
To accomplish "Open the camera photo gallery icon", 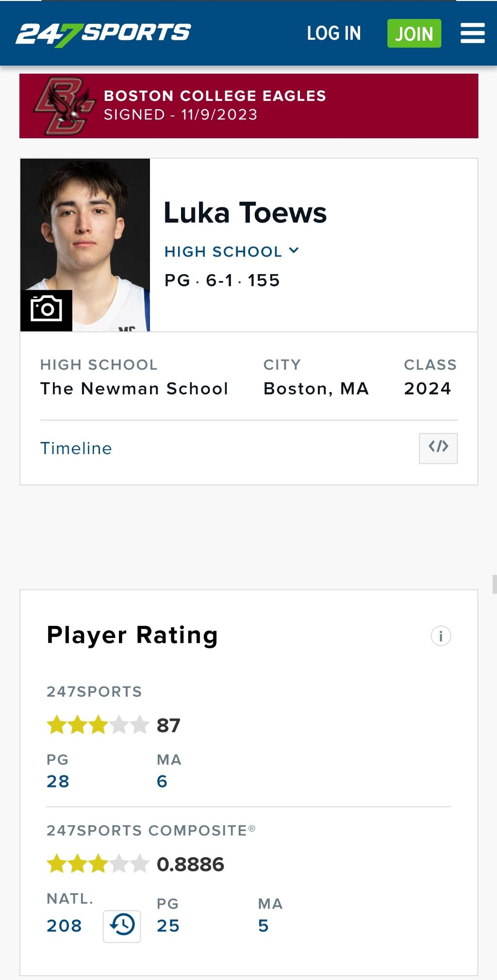I will tap(46, 310).
